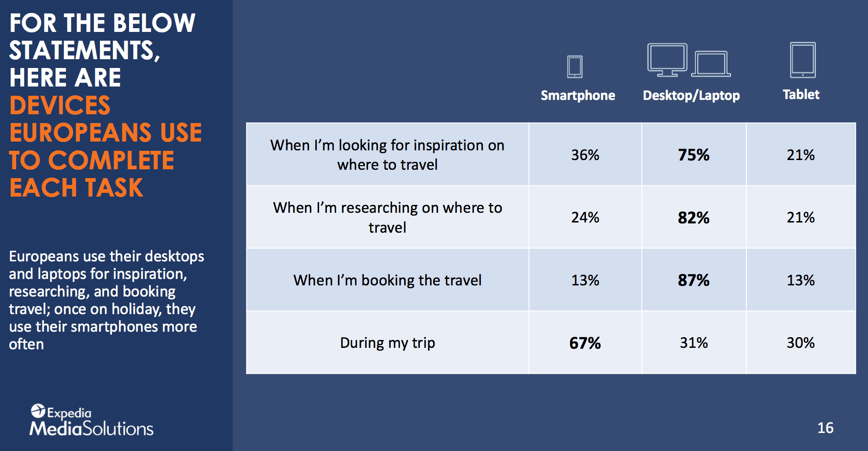The height and width of the screenshot is (451, 868).
Task: Click the MediaSolutions logo text
Action: (x=92, y=429)
